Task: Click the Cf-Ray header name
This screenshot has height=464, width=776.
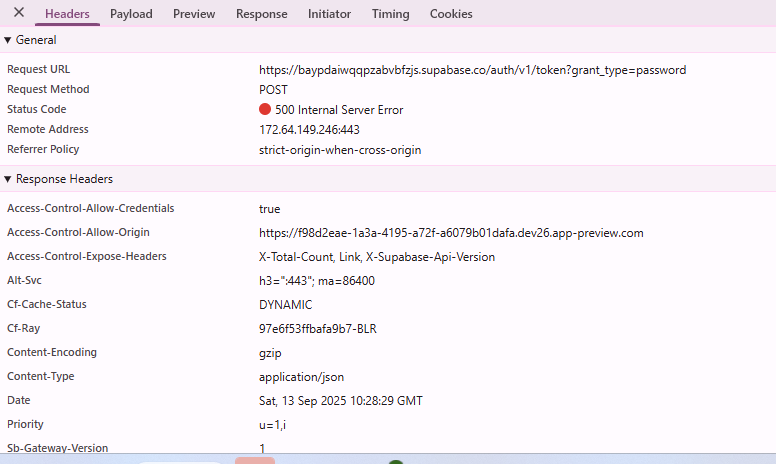Action: 23,328
